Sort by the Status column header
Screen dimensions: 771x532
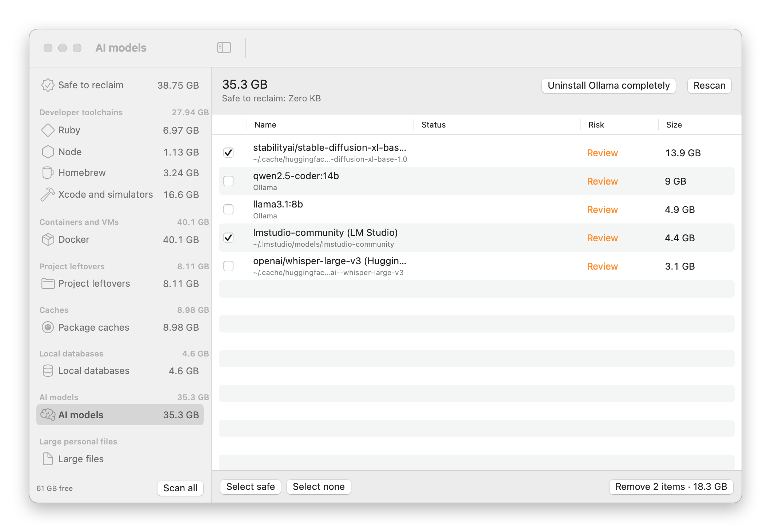tap(497, 125)
